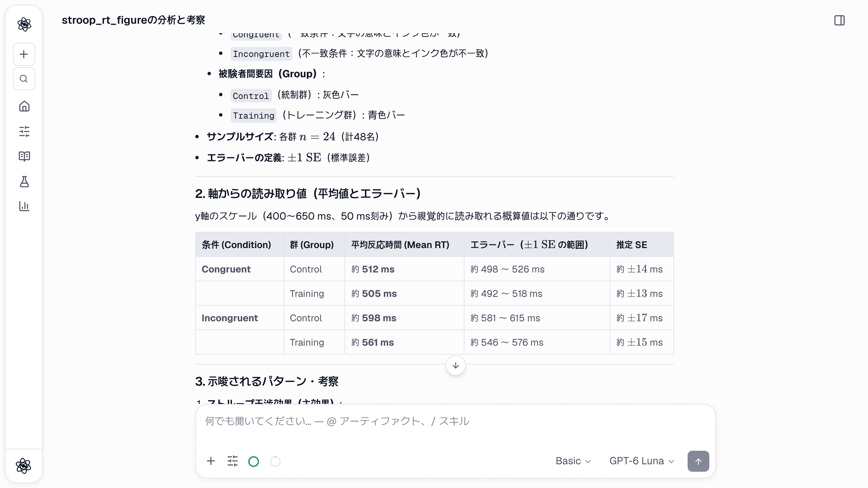Add attachment with composer plus icon
The image size is (868, 488).
tap(211, 461)
